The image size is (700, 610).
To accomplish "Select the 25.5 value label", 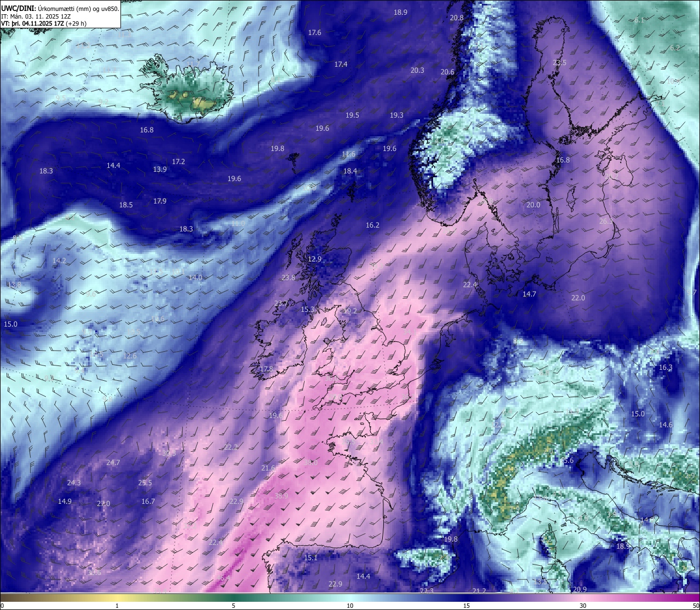I will coord(145,483).
